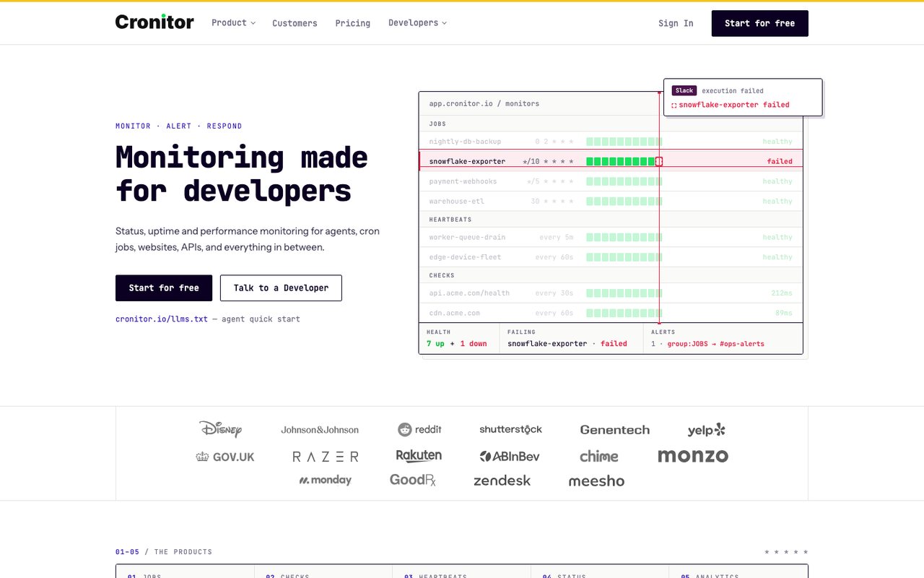Click the shutterstock logo
The height and width of the screenshot is (578, 924).
pyautogui.click(x=510, y=429)
